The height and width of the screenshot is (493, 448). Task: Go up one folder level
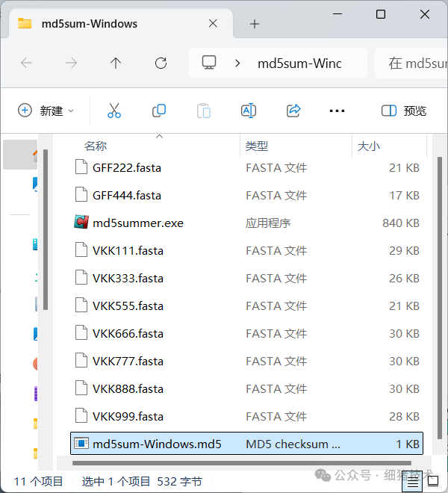(x=116, y=63)
